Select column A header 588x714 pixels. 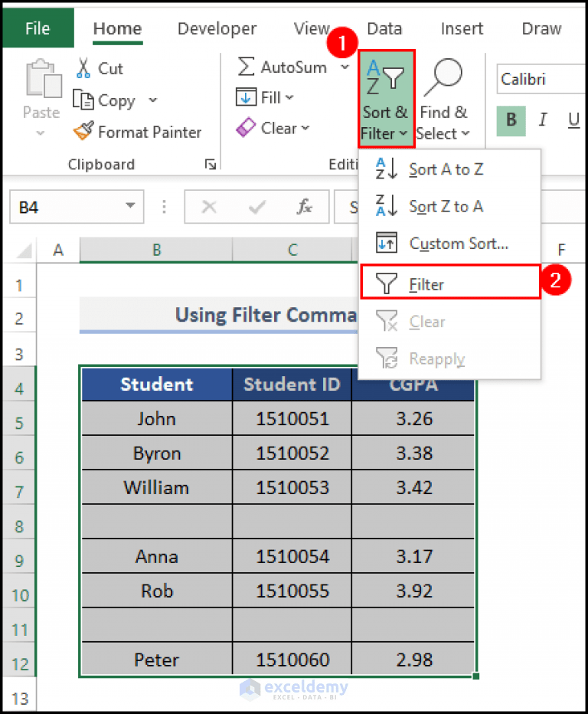click(58, 250)
